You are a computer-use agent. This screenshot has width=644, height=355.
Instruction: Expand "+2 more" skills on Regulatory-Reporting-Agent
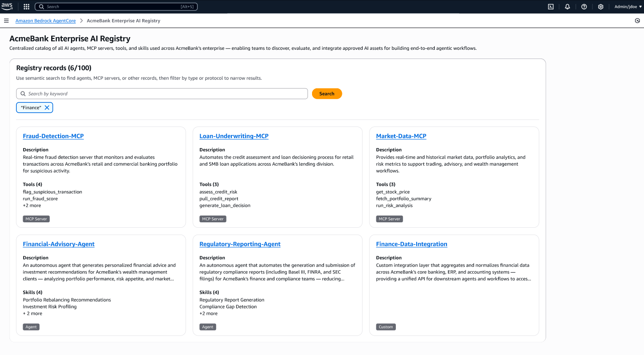(208, 313)
